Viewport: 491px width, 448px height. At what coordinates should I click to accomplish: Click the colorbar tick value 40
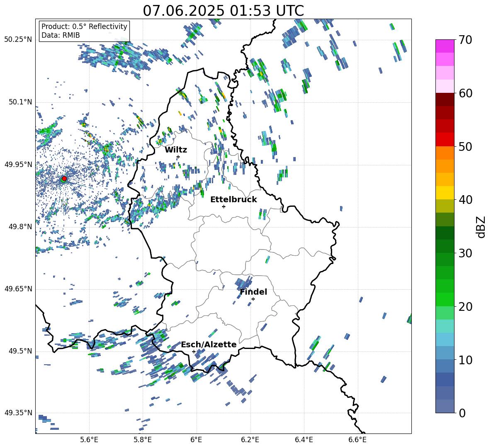pyautogui.click(x=465, y=200)
